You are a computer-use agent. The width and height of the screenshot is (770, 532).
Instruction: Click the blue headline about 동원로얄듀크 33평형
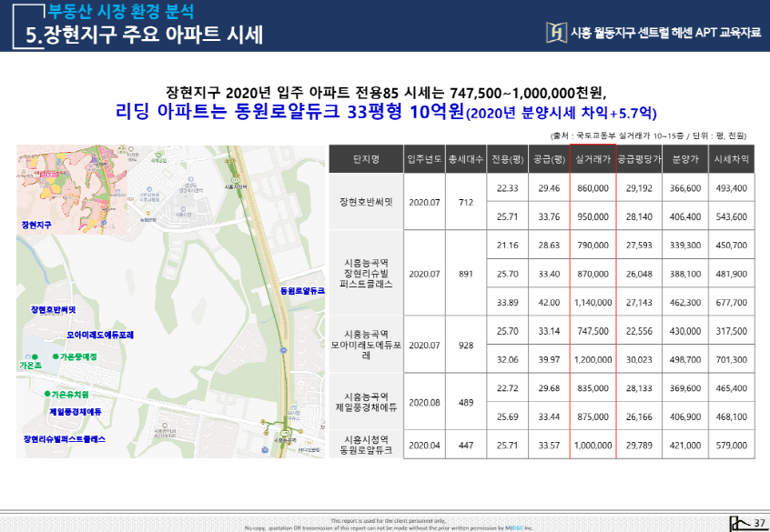(385, 113)
